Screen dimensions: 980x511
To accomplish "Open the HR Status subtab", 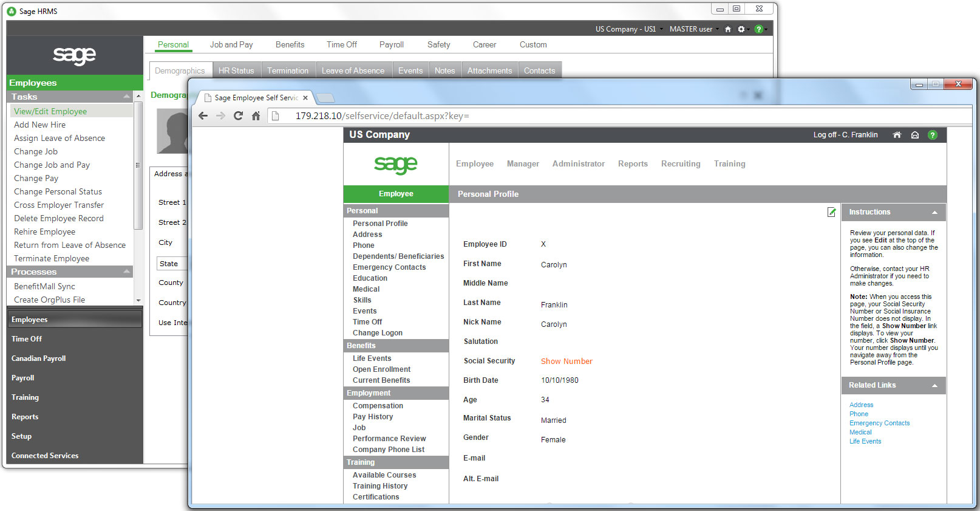I will point(237,70).
